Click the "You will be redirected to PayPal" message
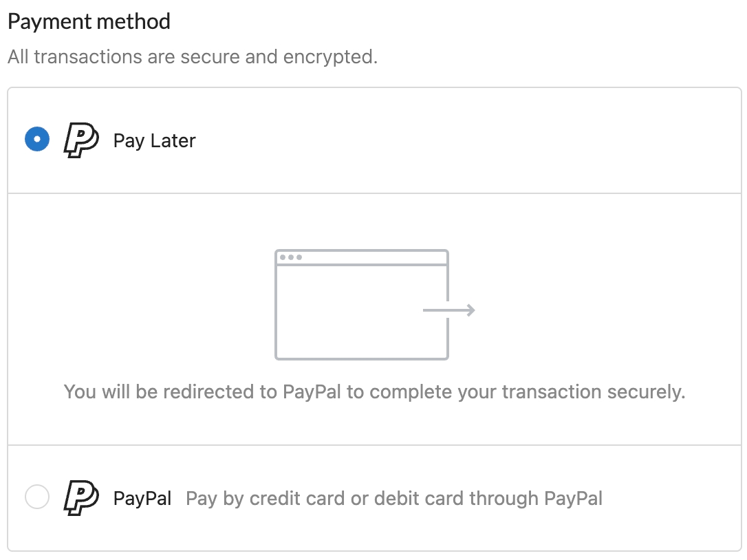Screen dimensions: 747x560 coord(374,392)
